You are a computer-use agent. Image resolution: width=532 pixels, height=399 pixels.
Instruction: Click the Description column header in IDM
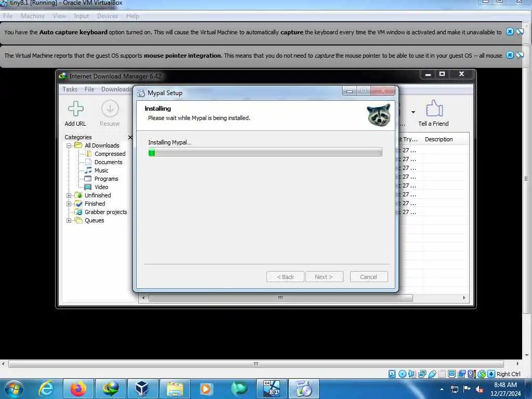(438, 139)
